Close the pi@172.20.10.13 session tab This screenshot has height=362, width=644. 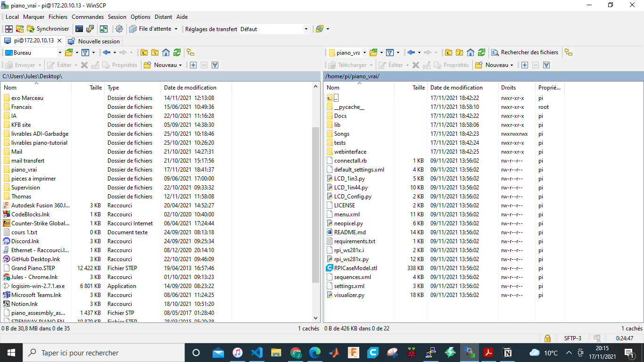(x=59, y=41)
